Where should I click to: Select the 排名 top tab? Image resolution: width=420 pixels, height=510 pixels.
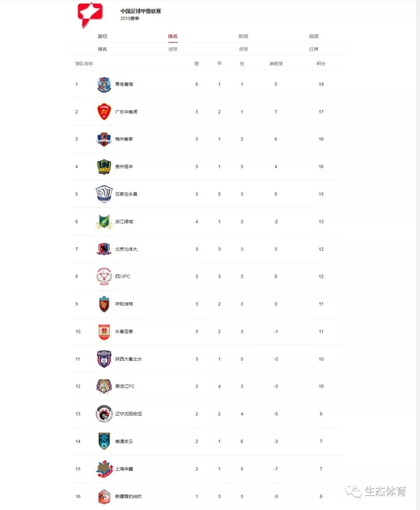173,36
